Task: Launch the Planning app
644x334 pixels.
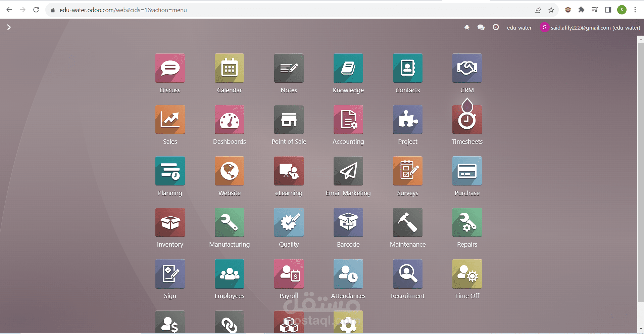Action: coord(170,171)
